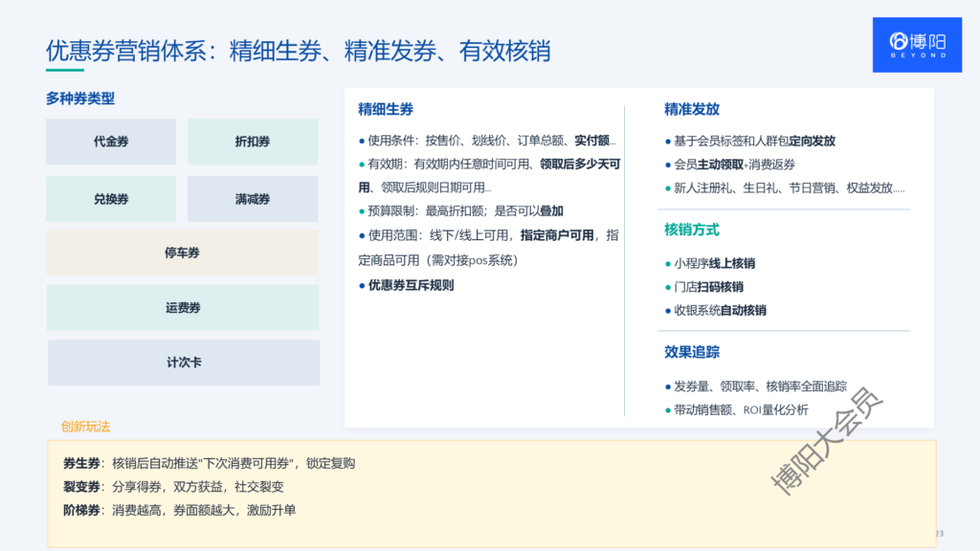Click the 使用范围 bullet line
The image size is (980, 551).
point(489,248)
